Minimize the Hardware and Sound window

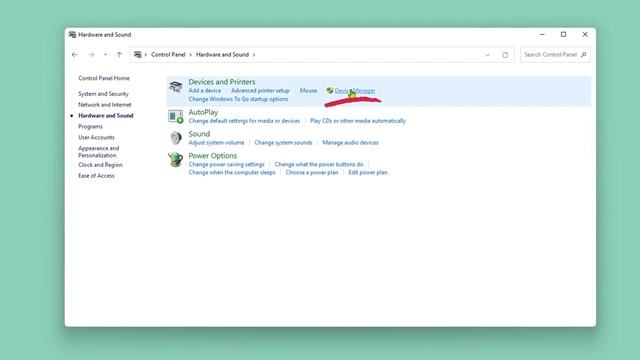[x=542, y=35]
